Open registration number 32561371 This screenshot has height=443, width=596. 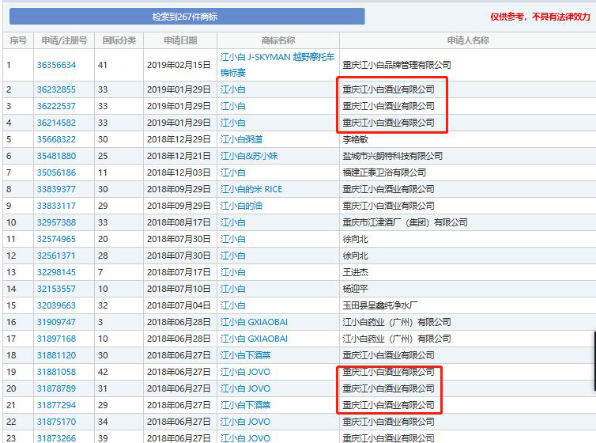56,256
